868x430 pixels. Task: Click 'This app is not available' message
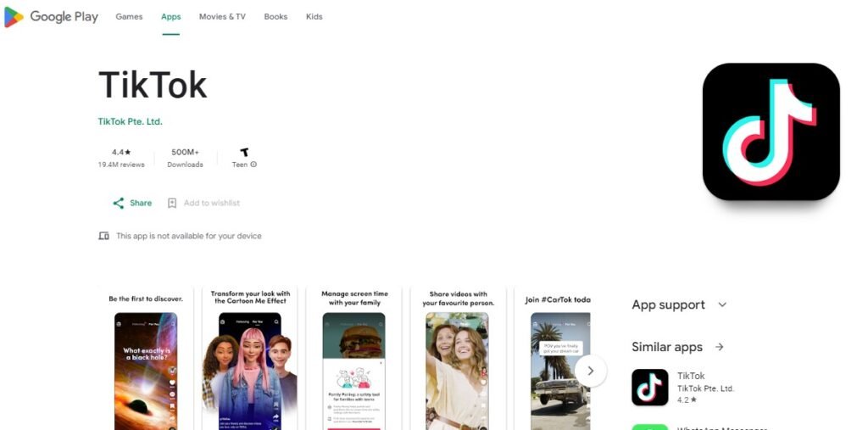[189, 236]
